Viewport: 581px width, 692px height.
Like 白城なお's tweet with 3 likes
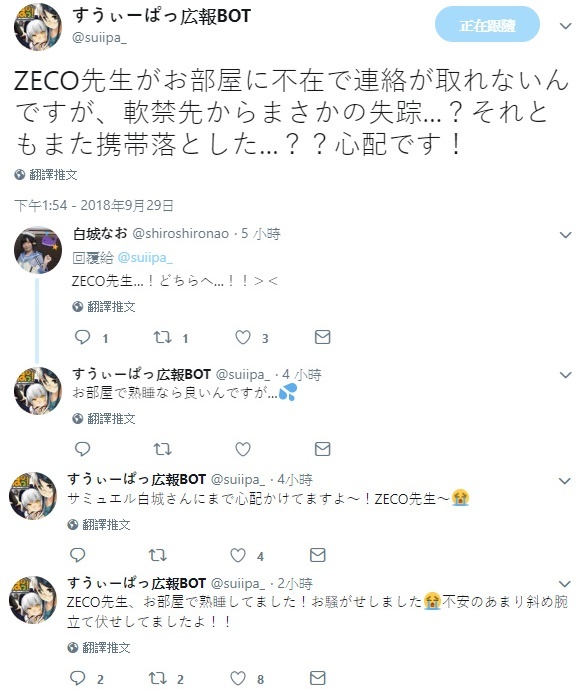(243, 338)
